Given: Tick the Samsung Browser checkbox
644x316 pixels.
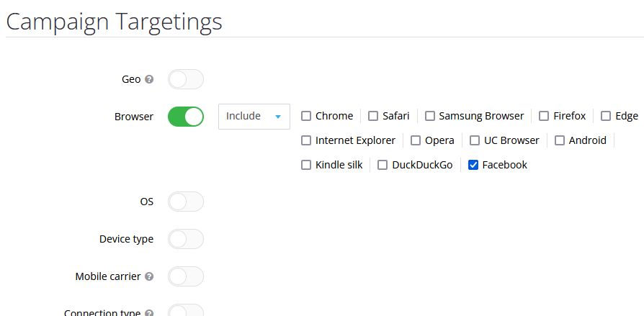Looking at the screenshot, I should [x=429, y=116].
